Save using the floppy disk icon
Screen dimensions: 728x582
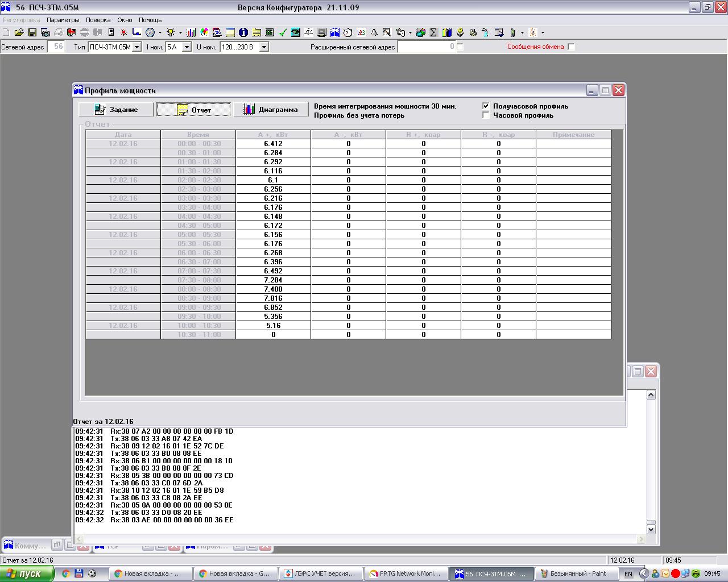pos(32,32)
